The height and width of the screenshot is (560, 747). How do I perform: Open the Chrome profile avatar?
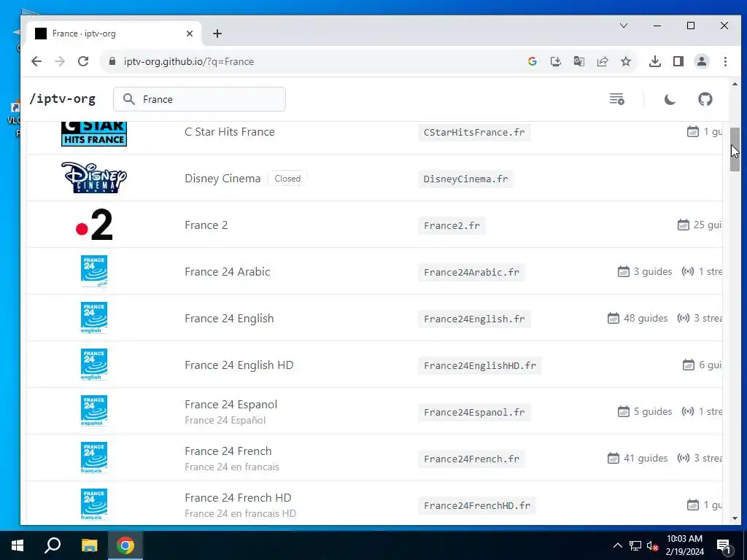point(701,61)
